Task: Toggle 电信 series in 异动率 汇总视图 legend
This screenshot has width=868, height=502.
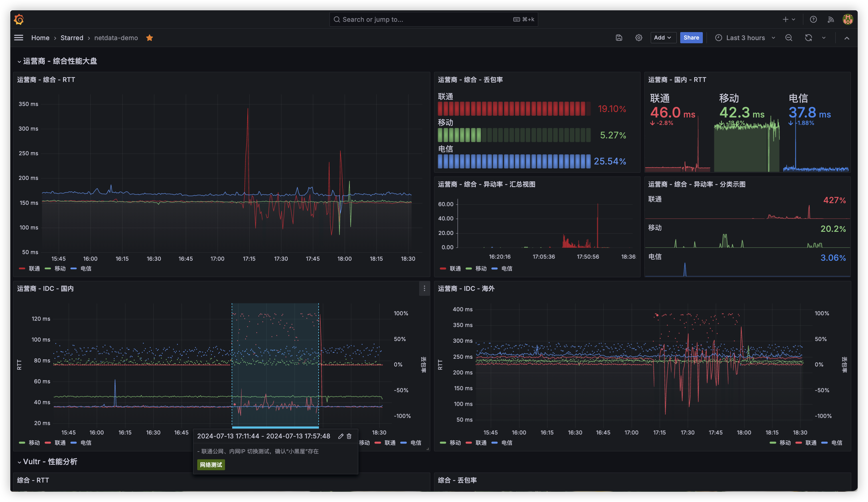Action: pyautogui.click(x=506, y=268)
